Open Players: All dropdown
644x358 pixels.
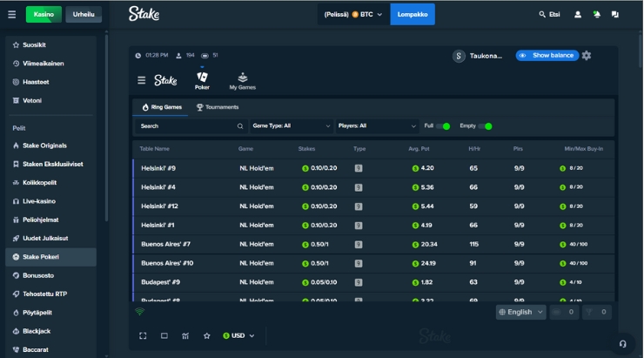pos(377,126)
